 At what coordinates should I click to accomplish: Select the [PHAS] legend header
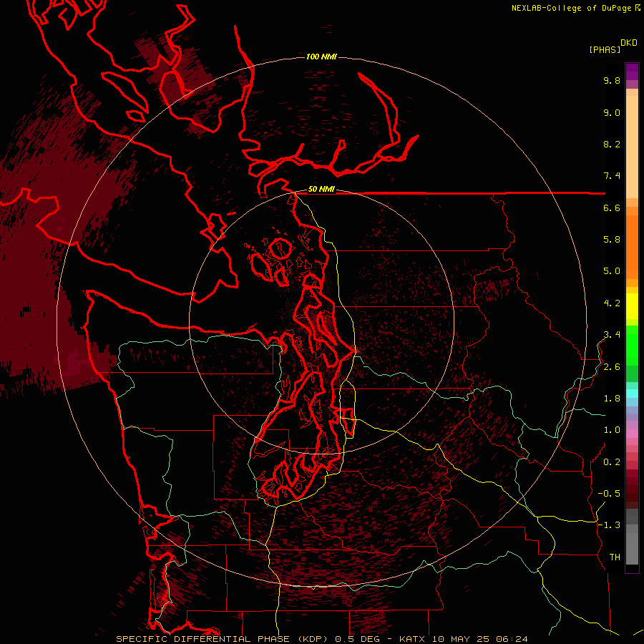[x=605, y=50]
